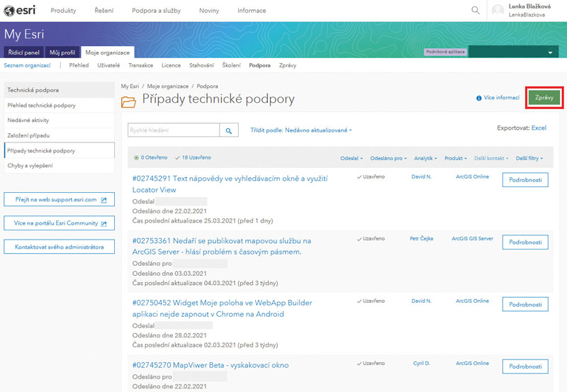Click Kontaktovat svého administrátora button
Viewport: 567px width, 392px height.
pyautogui.click(x=60, y=247)
